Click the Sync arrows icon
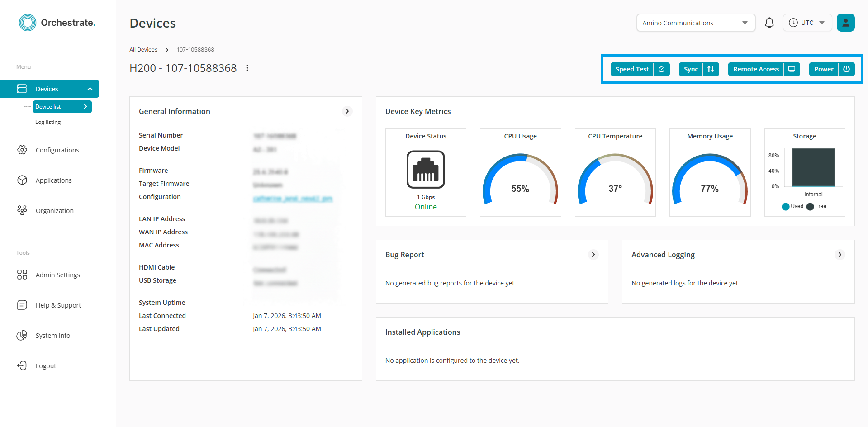This screenshot has width=868, height=427. [711, 69]
